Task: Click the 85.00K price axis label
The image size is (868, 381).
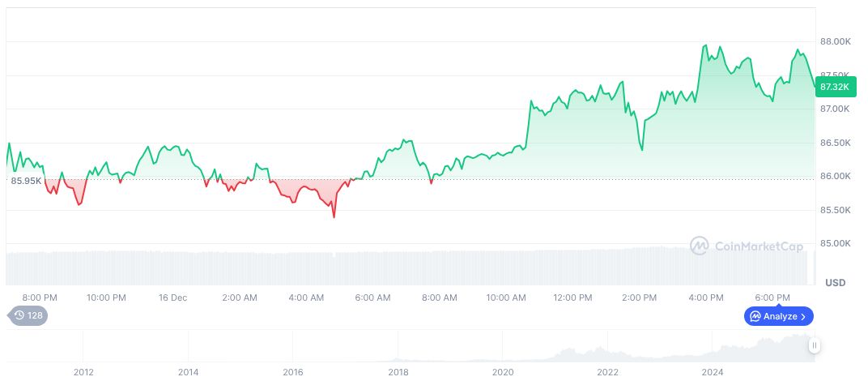Action: (835, 243)
